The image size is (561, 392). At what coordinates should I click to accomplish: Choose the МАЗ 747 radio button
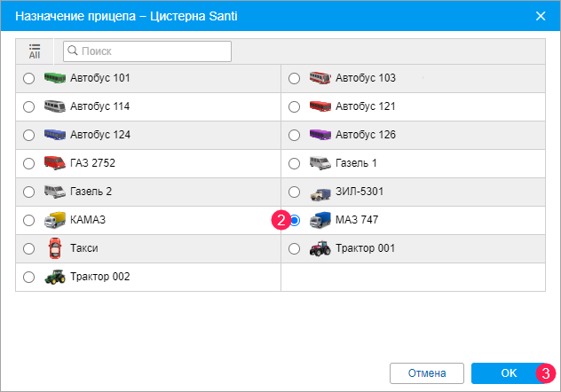pos(295,220)
